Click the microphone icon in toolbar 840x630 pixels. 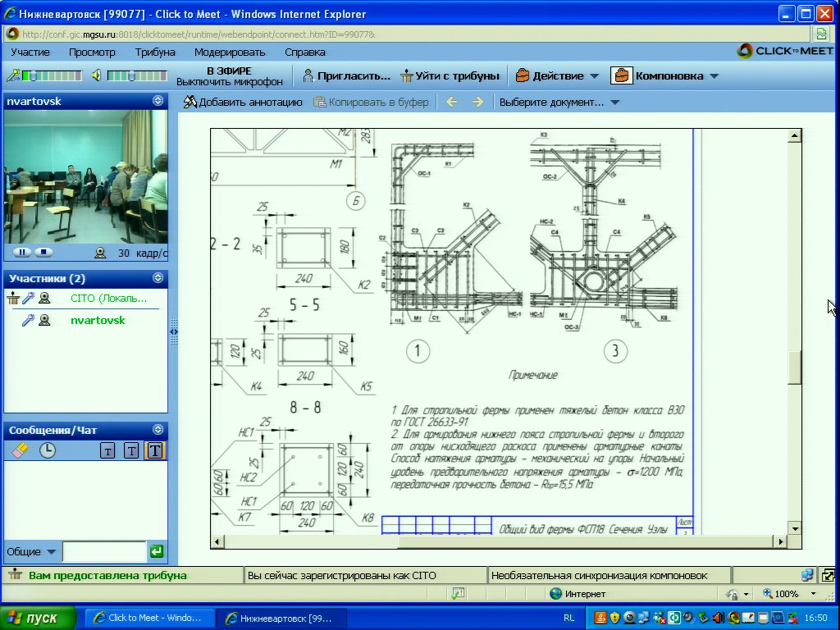[13, 75]
